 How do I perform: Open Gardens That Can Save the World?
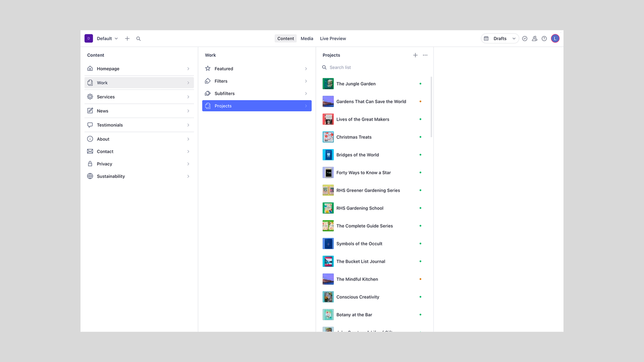pos(374,101)
